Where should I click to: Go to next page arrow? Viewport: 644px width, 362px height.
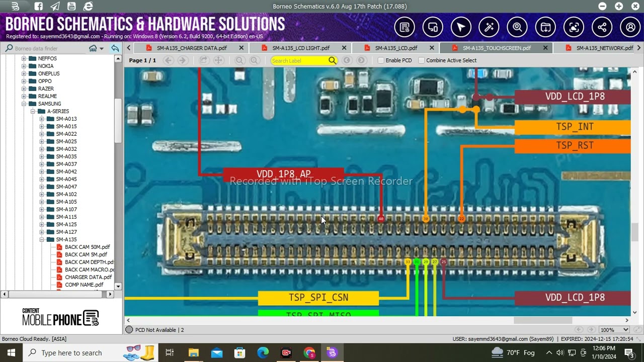183,60
